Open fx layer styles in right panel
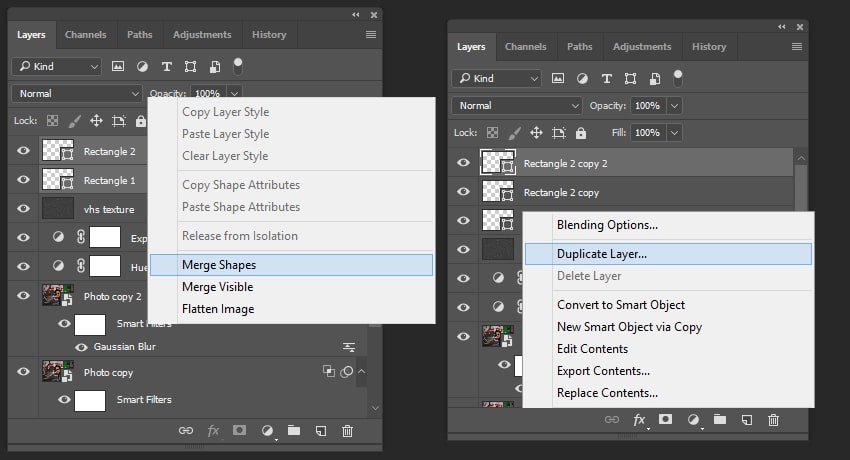The width and height of the screenshot is (850, 460). coord(639,420)
